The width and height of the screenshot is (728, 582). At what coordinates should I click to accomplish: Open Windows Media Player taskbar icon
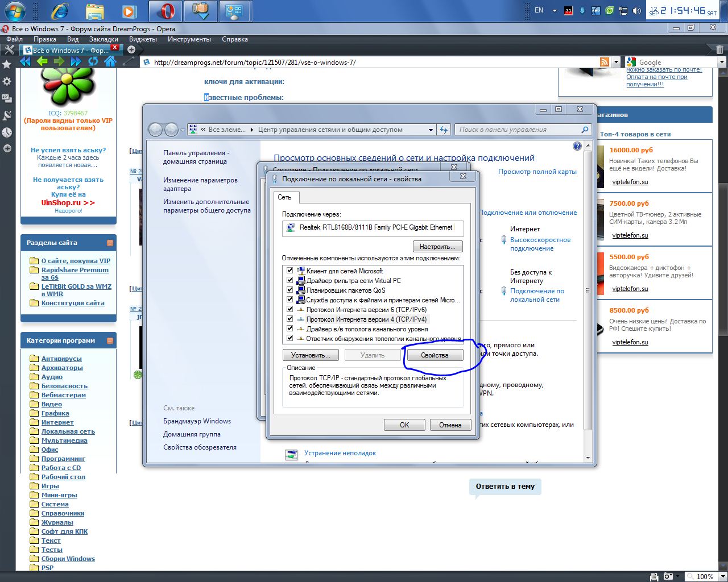(x=129, y=11)
